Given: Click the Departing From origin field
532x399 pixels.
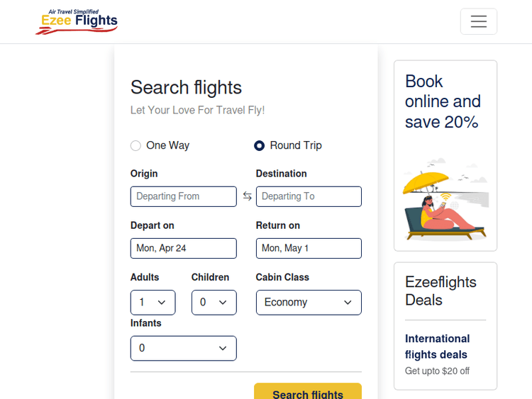Looking at the screenshot, I should click(x=183, y=196).
